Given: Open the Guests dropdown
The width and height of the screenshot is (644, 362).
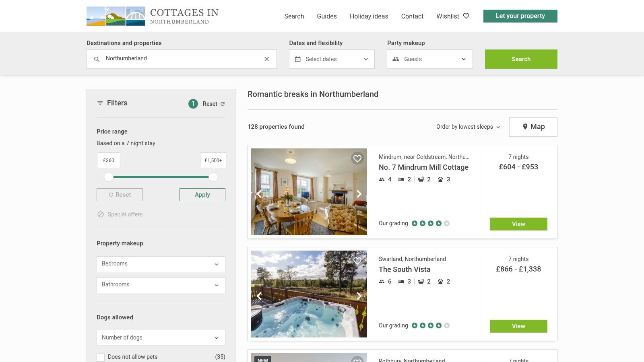Looking at the screenshot, I should click(430, 59).
